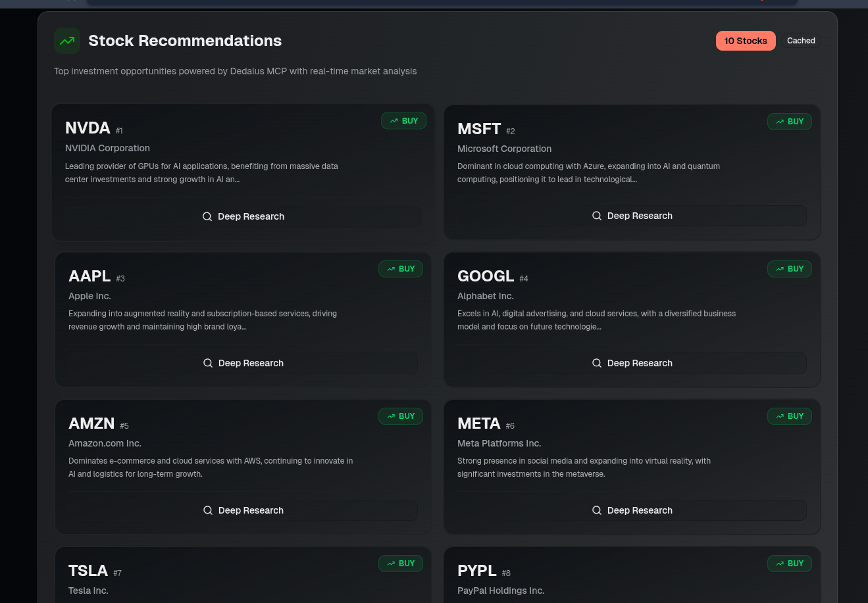Click the #6 rank label beside META
This screenshot has width=868, height=603.
(x=510, y=426)
